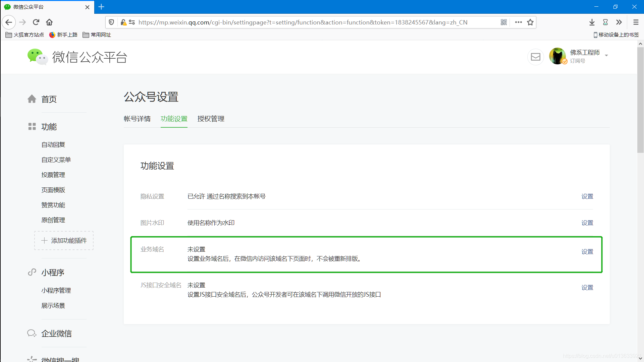644x362 pixels.
Task: Click the vertical page scrollbar thumb
Action: 640,100
